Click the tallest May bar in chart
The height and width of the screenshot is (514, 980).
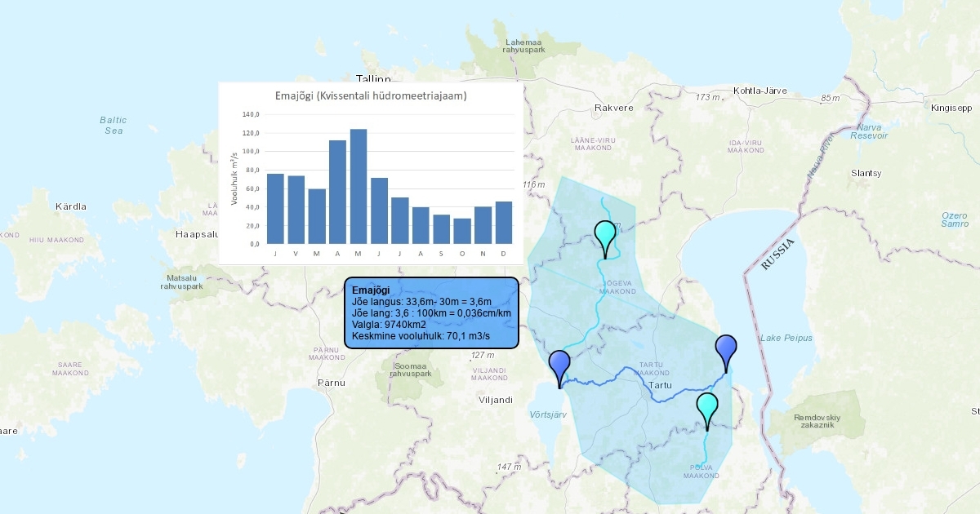(x=359, y=186)
